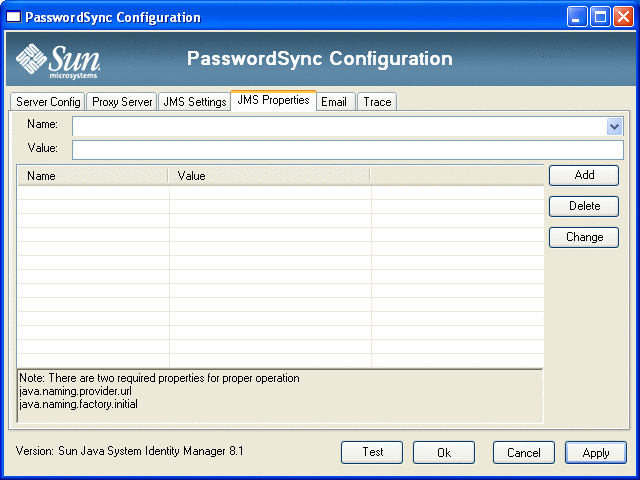The width and height of the screenshot is (640, 480).
Task: Go to the JMS Settings tab
Action: 194,102
